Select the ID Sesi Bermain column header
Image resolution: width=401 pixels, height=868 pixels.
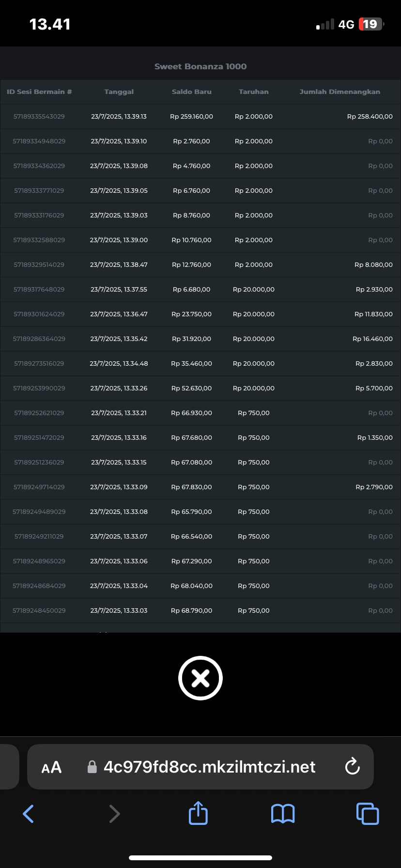click(39, 92)
